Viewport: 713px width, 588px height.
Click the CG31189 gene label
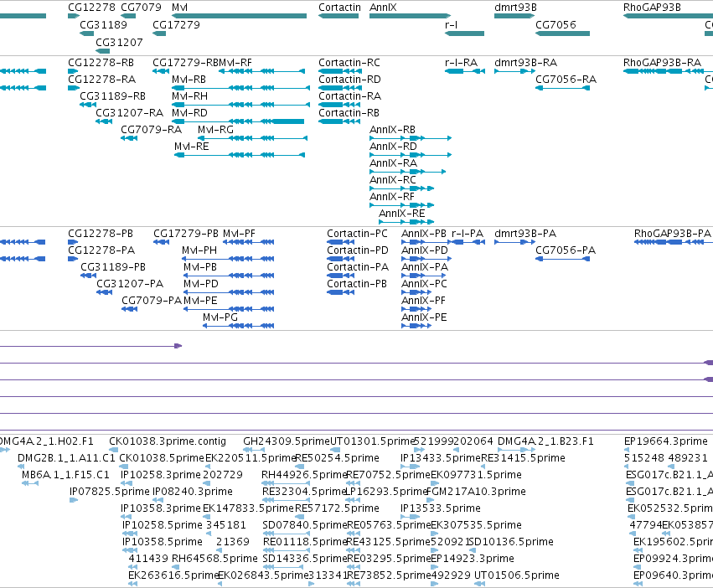[103, 24]
